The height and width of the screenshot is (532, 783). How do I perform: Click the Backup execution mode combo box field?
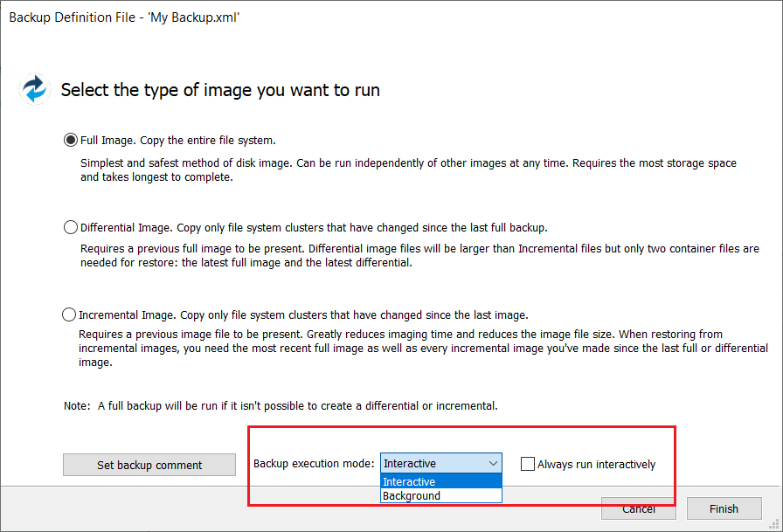tap(441, 464)
